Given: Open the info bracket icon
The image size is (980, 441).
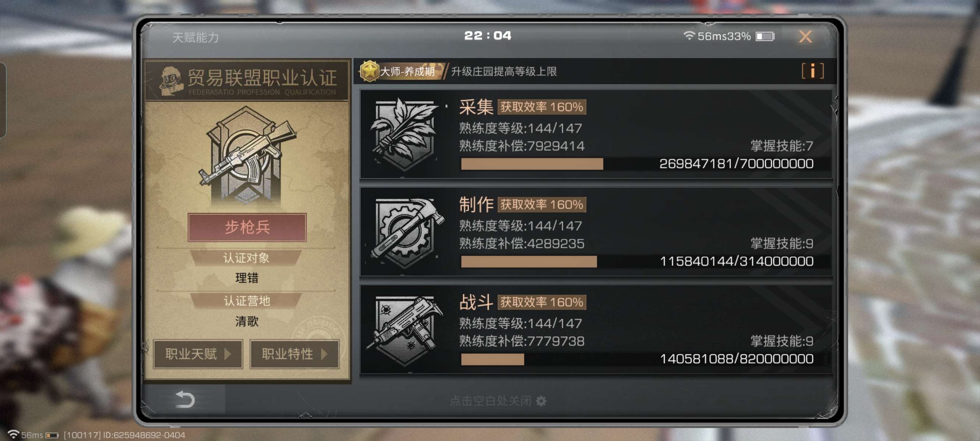Looking at the screenshot, I should pyautogui.click(x=813, y=71).
